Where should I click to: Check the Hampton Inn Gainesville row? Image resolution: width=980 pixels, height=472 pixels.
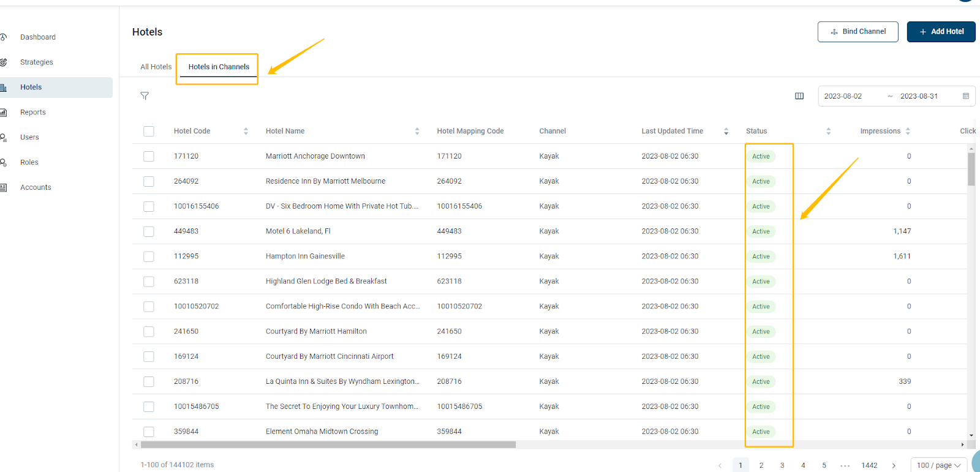(x=149, y=257)
